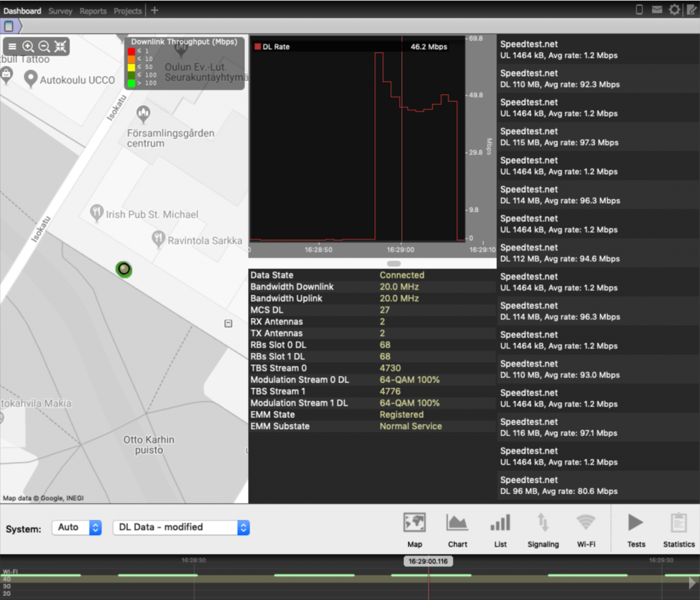Switch to List view
700x600 pixels.
(x=500, y=530)
